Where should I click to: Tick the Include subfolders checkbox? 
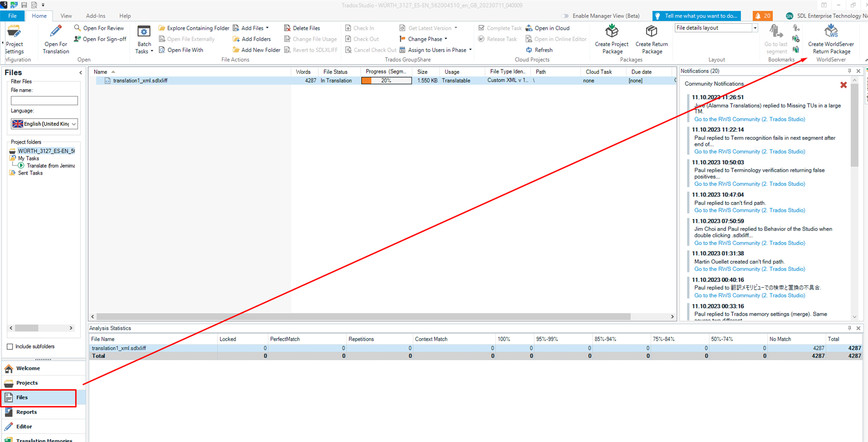[10, 347]
